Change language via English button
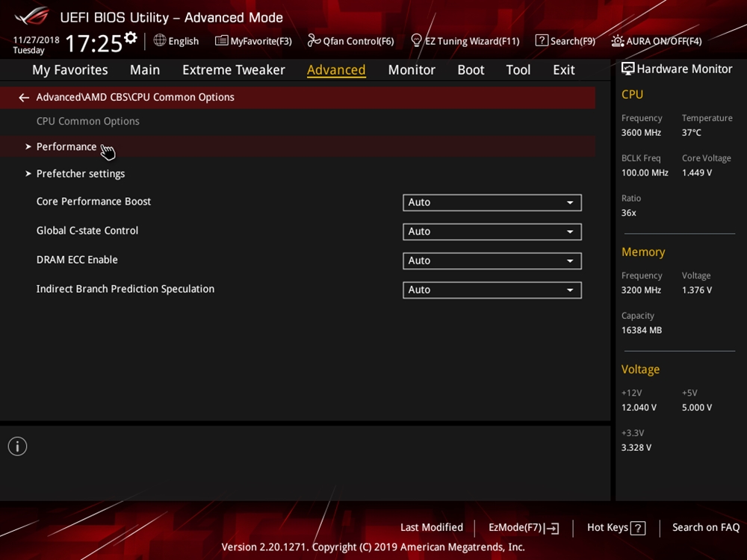Image resolution: width=747 pixels, height=560 pixels. tap(176, 41)
